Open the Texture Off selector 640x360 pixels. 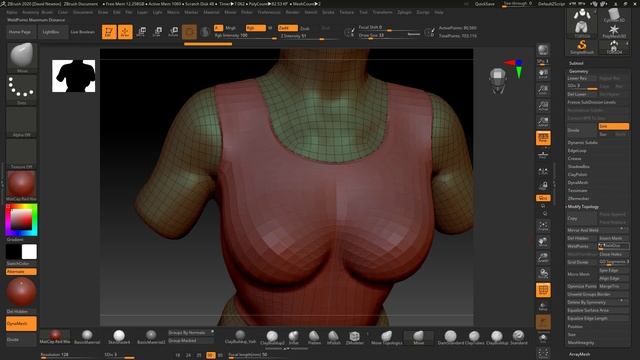(x=22, y=154)
